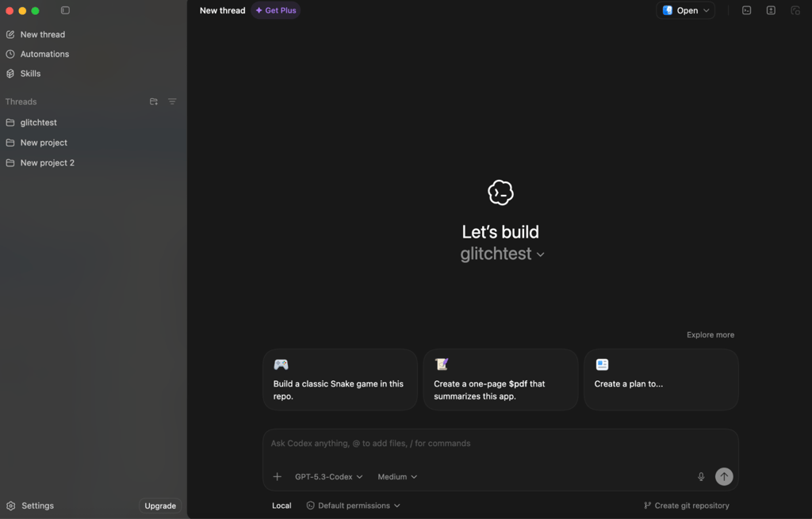This screenshot has height=519, width=812.
Task: Click the Codex logo icon
Action: pos(500,193)
